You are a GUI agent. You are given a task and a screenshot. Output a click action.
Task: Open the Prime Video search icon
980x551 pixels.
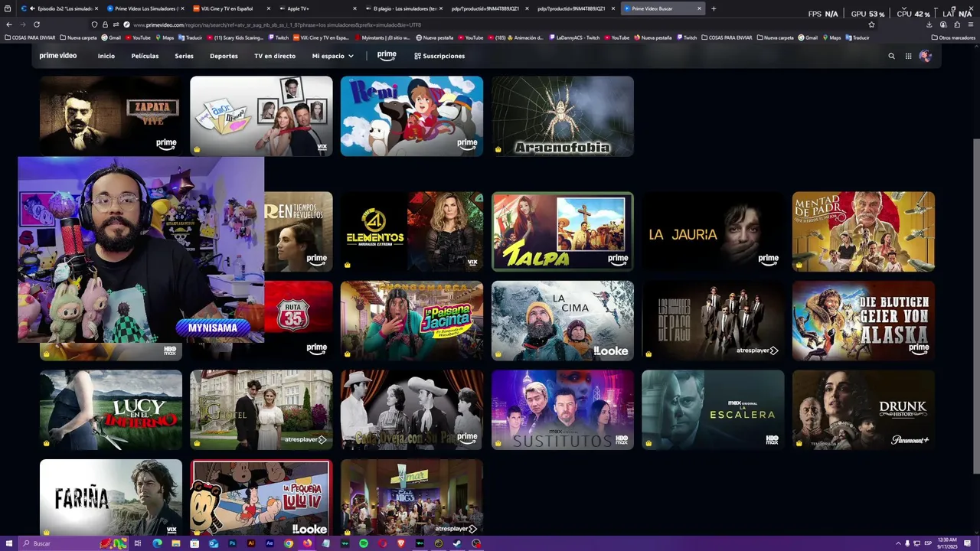(891, 56)
